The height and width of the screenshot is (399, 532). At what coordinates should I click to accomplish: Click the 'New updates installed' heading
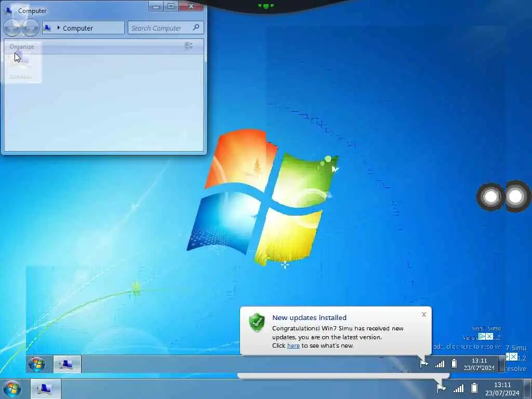(309, 317)
